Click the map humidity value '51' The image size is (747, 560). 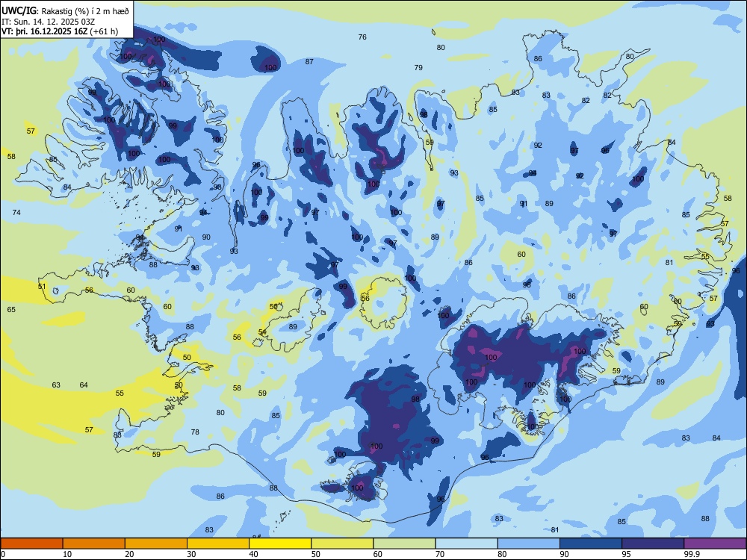(42, 286)
